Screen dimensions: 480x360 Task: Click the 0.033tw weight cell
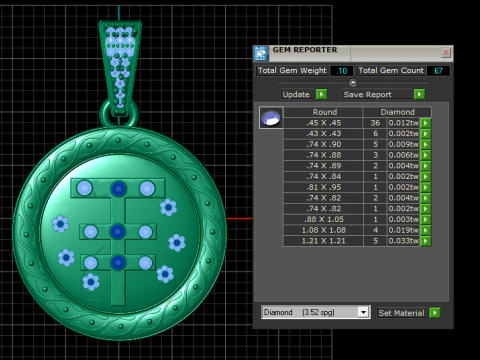[403, 241]
